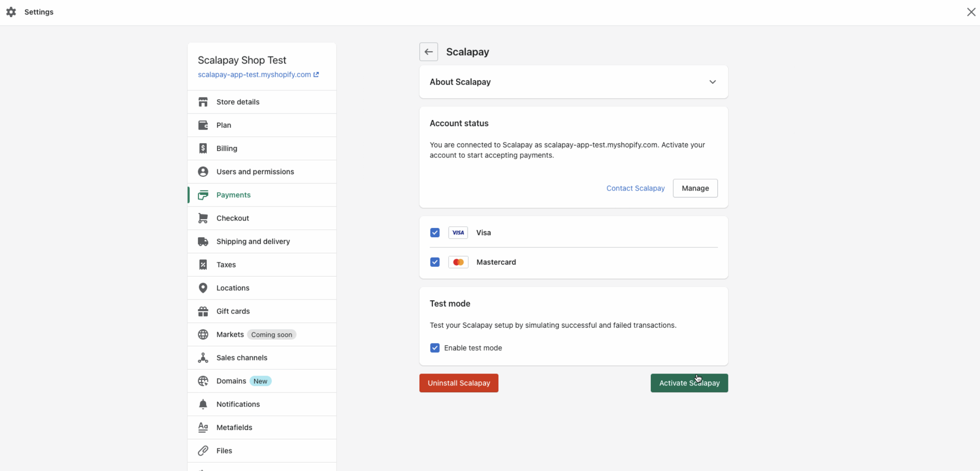The height and width of the screenshot is (471, 980).
Task: Click the Account status heading
Action: coord(459,123)
